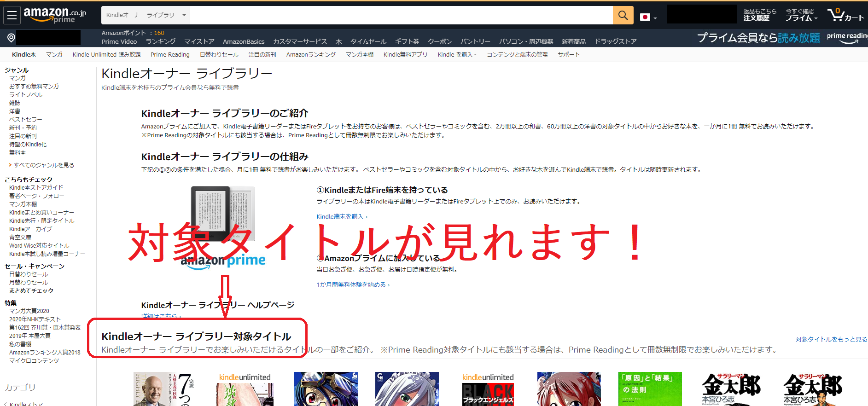Open マイクロコンテンツ feature link
Image resolution: width=868 pixels, height=406 pixels.
(x=34, y=361)
